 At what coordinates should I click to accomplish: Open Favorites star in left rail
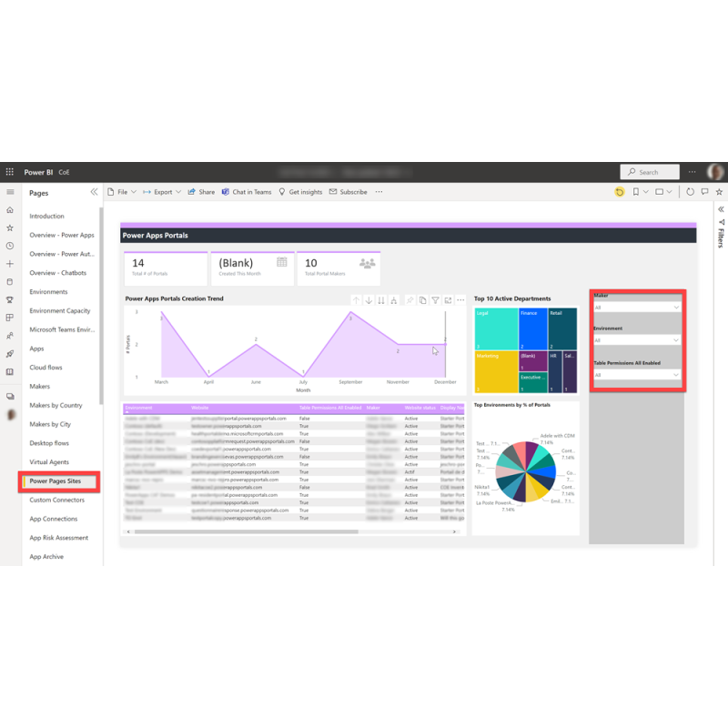[x=10, y=228]
